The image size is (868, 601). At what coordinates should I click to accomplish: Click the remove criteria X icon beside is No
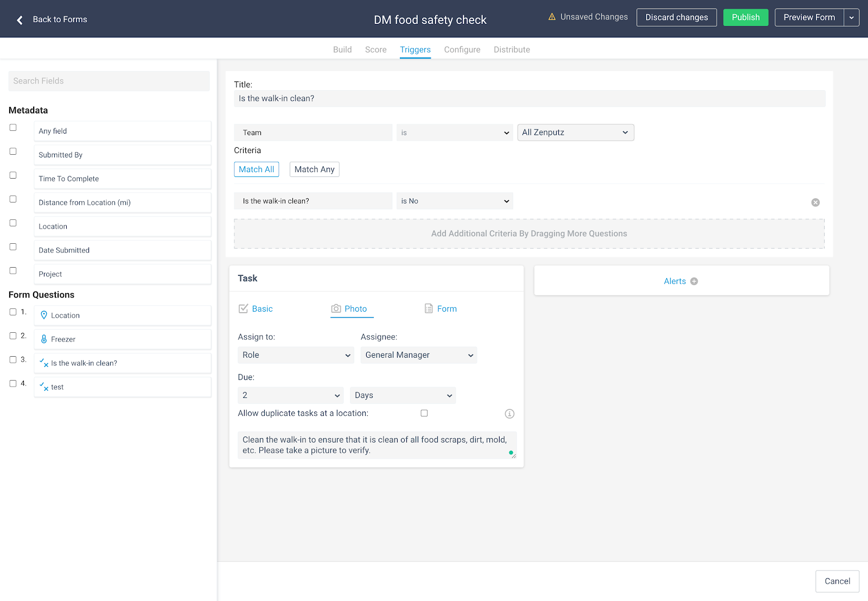click(815, 203)
